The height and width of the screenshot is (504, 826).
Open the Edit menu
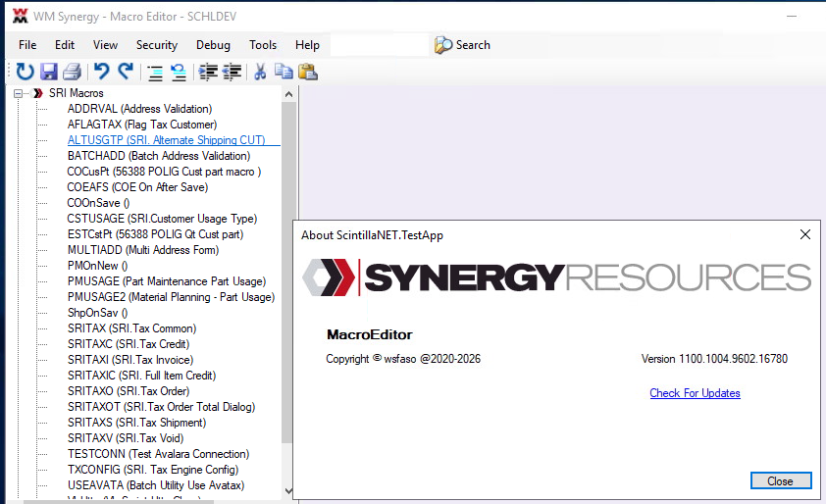[x=65, y=45]
